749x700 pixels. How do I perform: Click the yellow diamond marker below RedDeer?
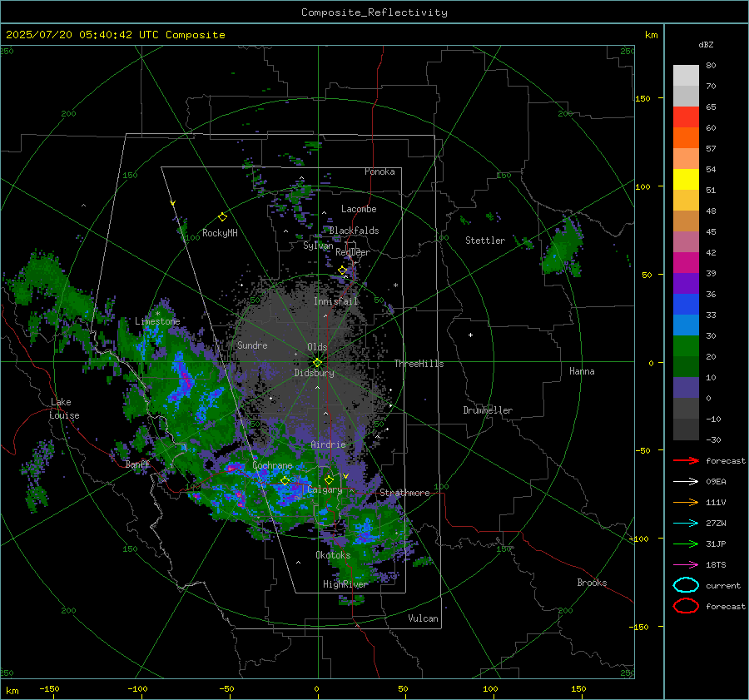point(343,271)
